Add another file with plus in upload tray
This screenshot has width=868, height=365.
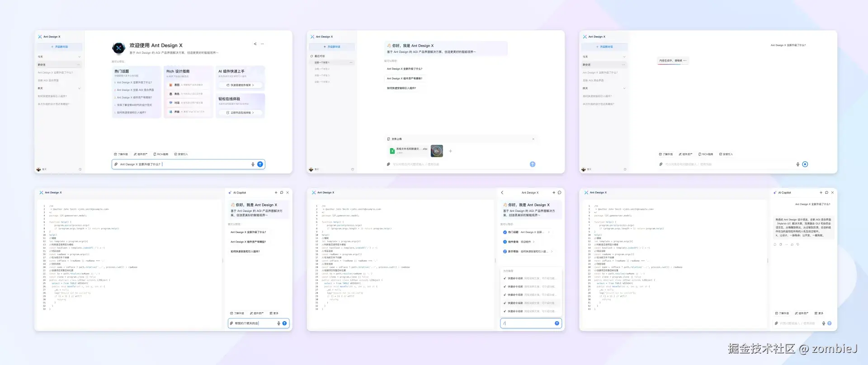click(x=450, y=151)
